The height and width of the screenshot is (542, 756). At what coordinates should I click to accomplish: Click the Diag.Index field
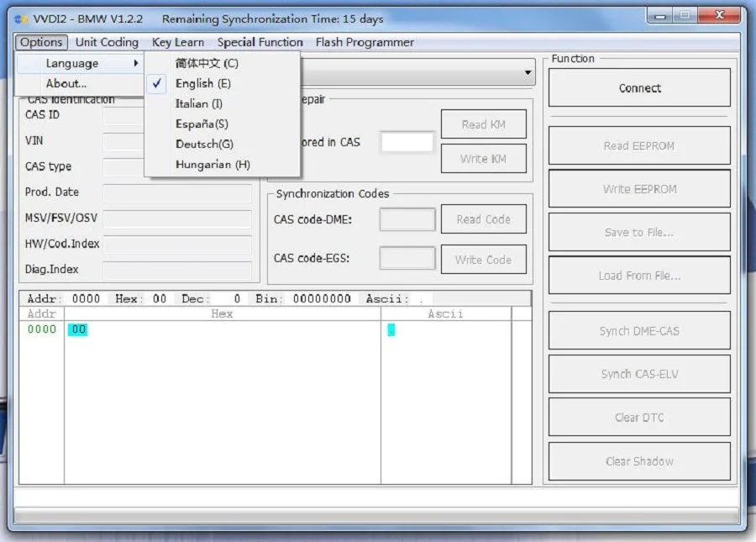click(177, 270)
